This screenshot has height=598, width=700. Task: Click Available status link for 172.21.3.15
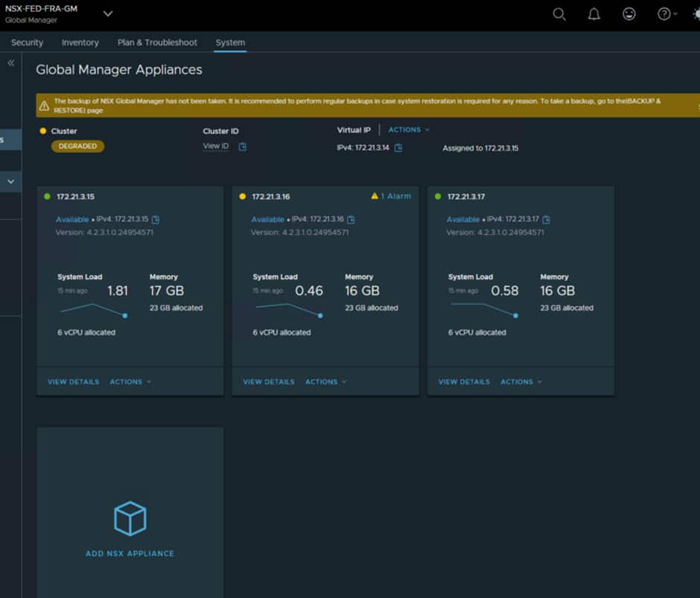point(72,219)
